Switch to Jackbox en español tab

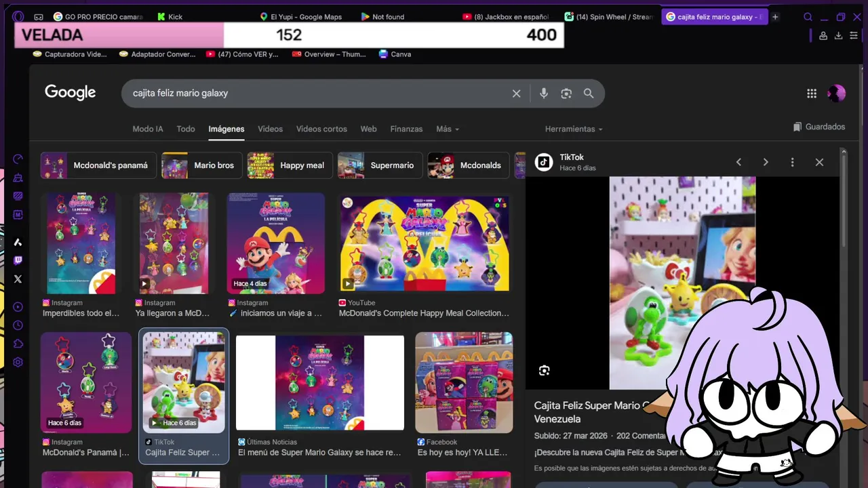click(x=506, y=17)
